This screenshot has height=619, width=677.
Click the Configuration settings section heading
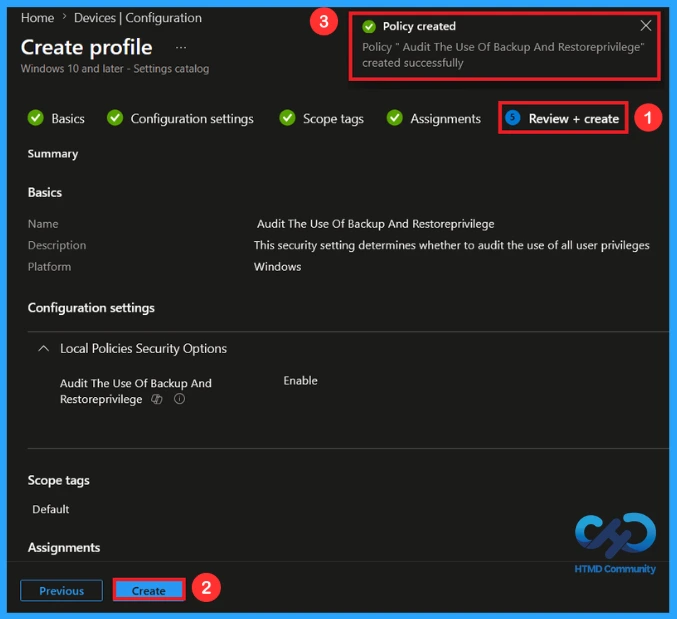point(91,308)
